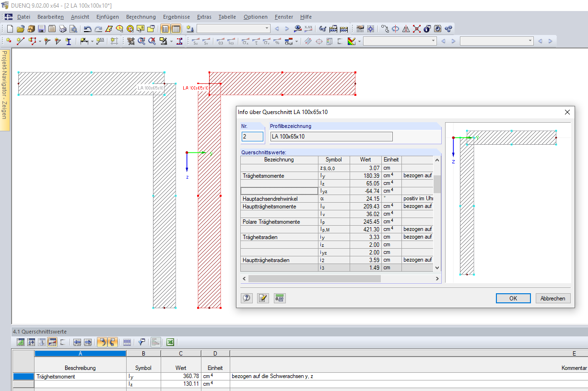Open the Hilfe menu
Viewport: 588px width, 391px height.
pyautogui.click(x=306, y=17)
